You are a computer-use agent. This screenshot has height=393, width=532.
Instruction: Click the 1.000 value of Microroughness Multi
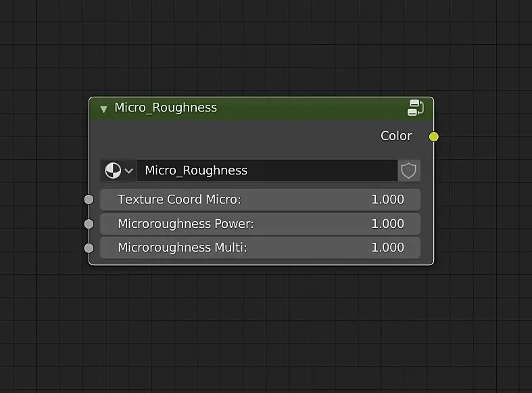pos(387,248)
